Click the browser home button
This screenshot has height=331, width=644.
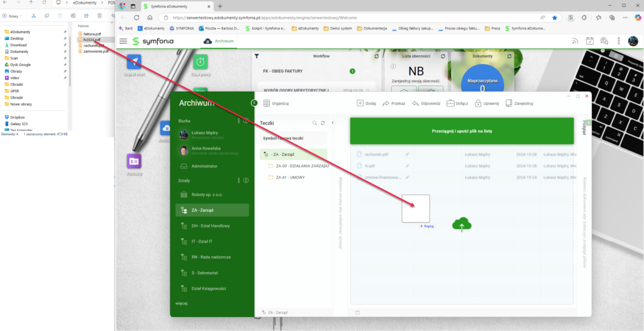150,18
